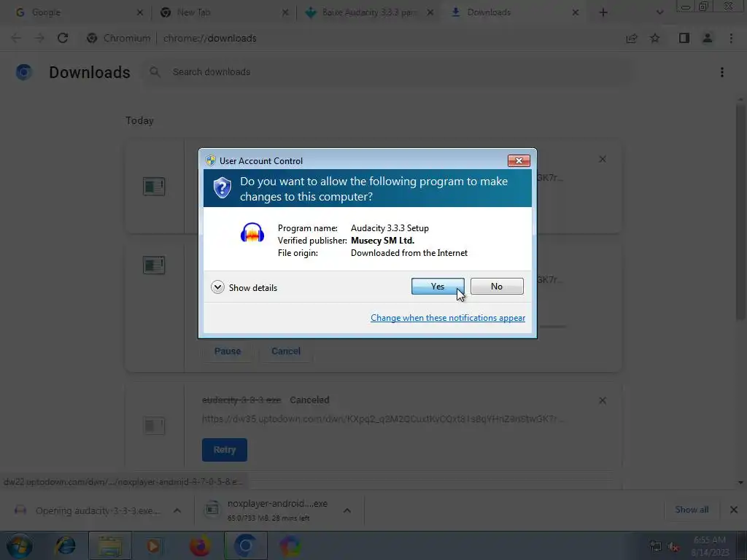Click the second download item file icon
Viewport: 747px width, 560px height.
(154, 265)
